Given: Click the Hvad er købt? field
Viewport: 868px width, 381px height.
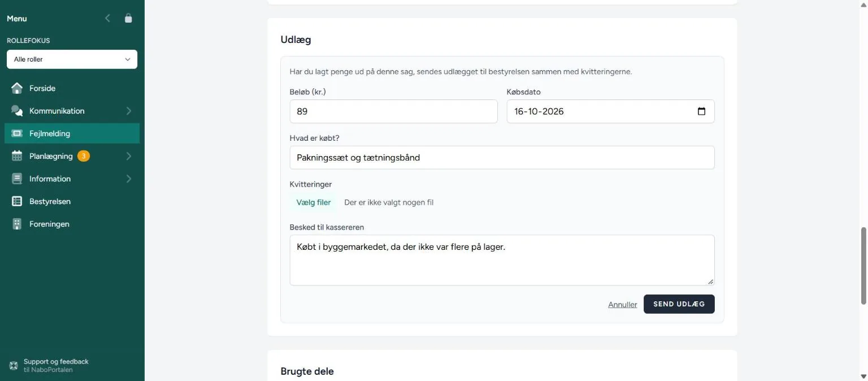Looking at the screenshot, I should point(502,158).
